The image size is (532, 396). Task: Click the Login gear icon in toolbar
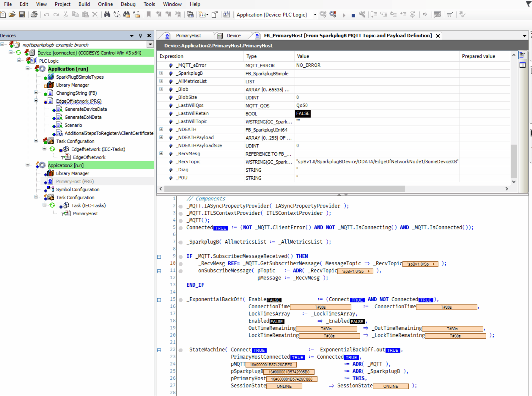(323, 14)
